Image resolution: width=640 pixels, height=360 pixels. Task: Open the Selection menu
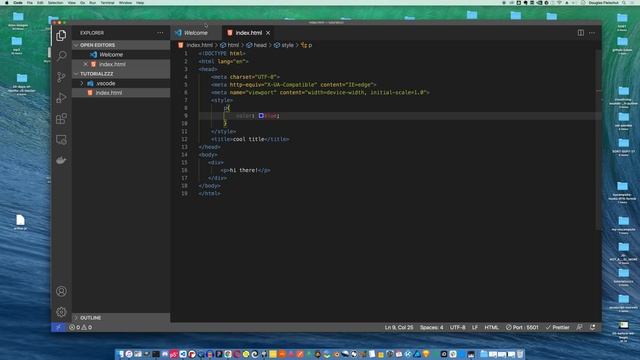pos(56,3)
